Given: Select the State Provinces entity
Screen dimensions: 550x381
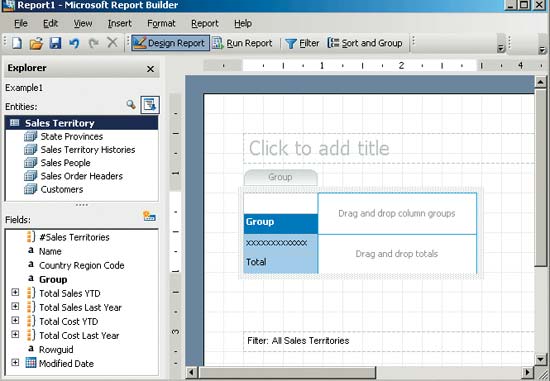Looking at the screenshot, I should (72, 136).
